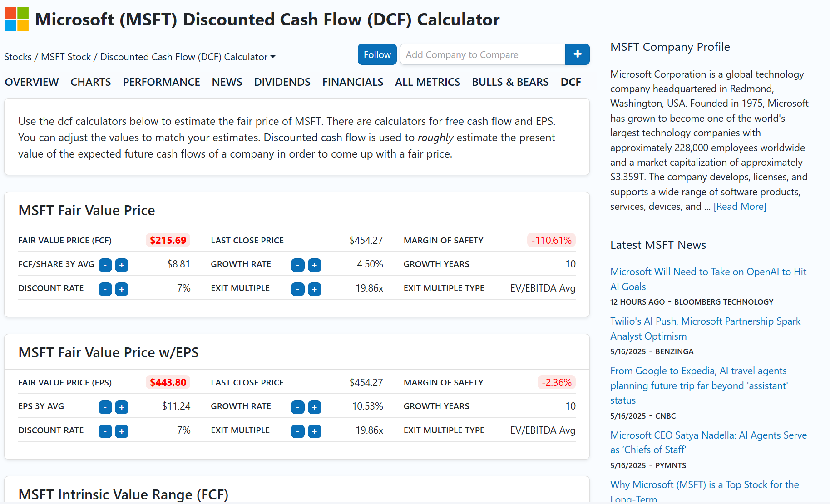Click the EPS section's EV/EBITDA Avg value
The image size is (830, 504).
543,430
